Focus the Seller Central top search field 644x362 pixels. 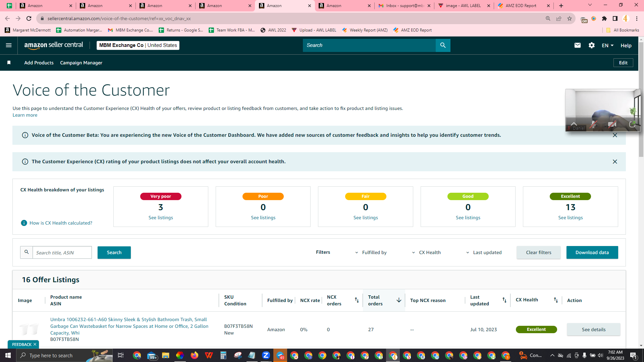(x=369, y=45)
